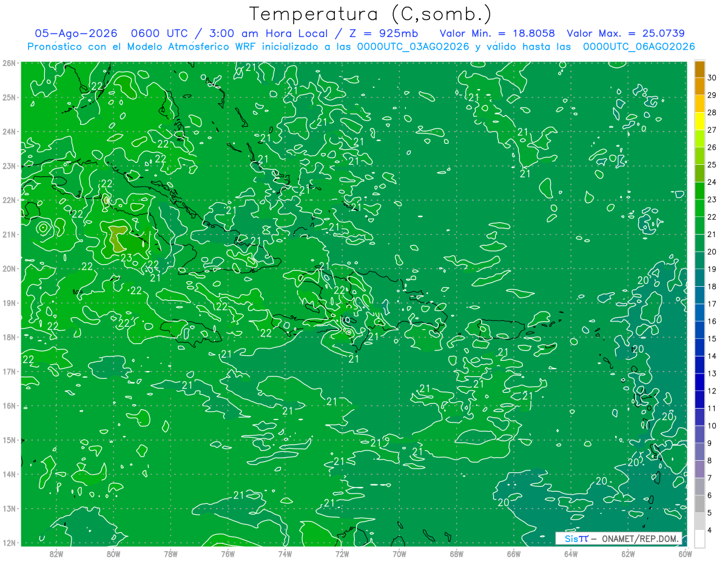Click the longitude axis label "62W"
Viewport: 728px width, 562px height.
tap(628, 554)
